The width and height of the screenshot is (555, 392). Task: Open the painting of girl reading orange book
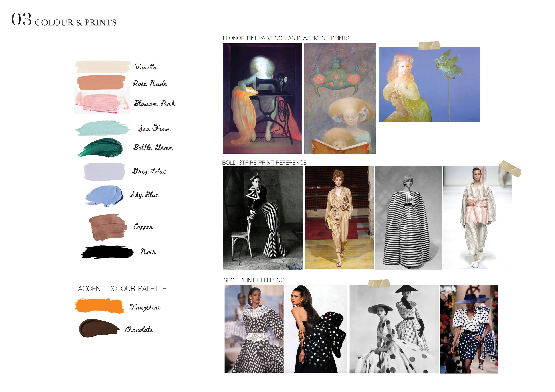340,98
